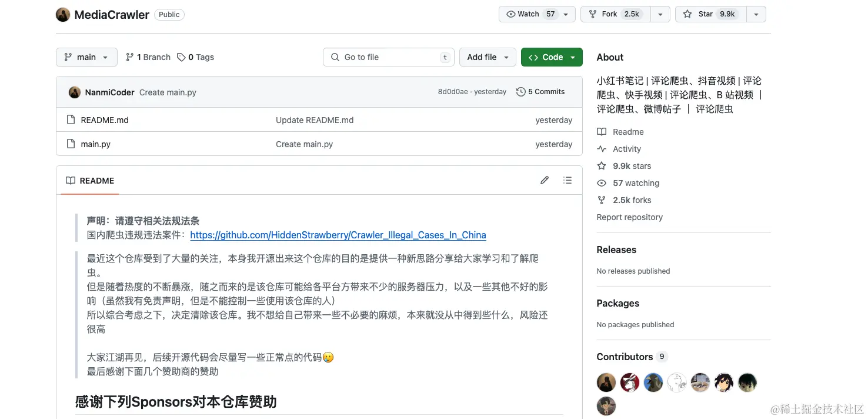Image resolution: width=868 pixels, height=419 pixels.
Task: Open the 8d0d0ae commit hash link
Action: click(453, 92)
